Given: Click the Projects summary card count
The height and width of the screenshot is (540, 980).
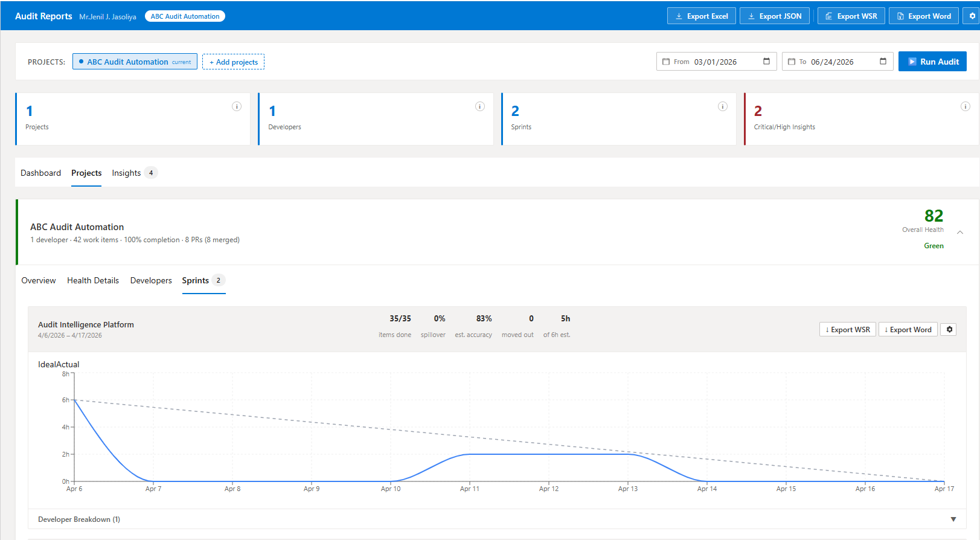Looking at the screenshot, I should pyautogui.click(x=30, y=111).
